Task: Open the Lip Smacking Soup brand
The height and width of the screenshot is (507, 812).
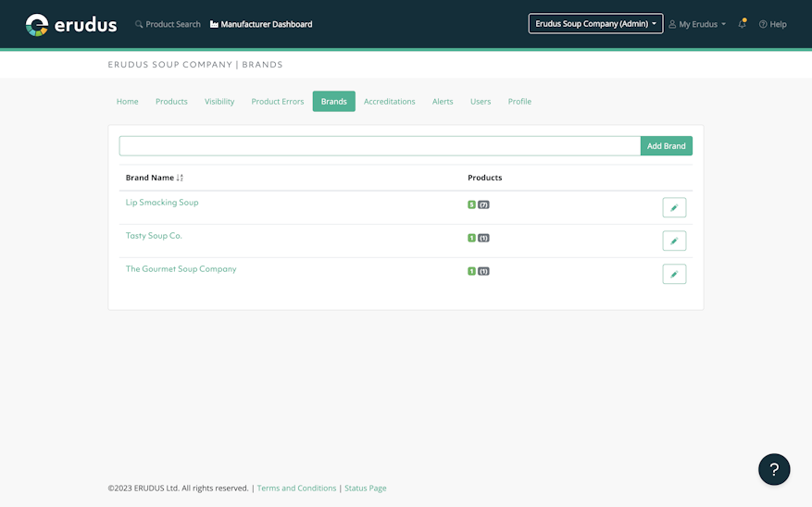Action: pyautogui.click(x=162, y=203)
